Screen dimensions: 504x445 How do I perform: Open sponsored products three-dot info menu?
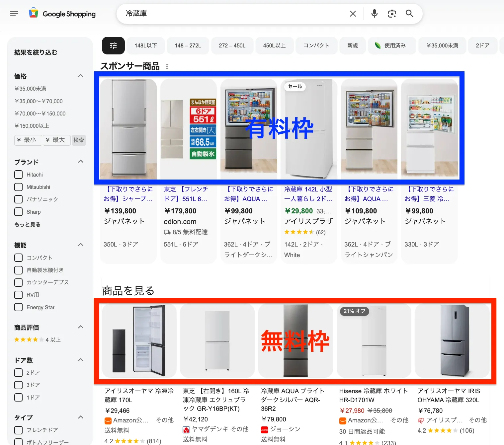point(167,67)
